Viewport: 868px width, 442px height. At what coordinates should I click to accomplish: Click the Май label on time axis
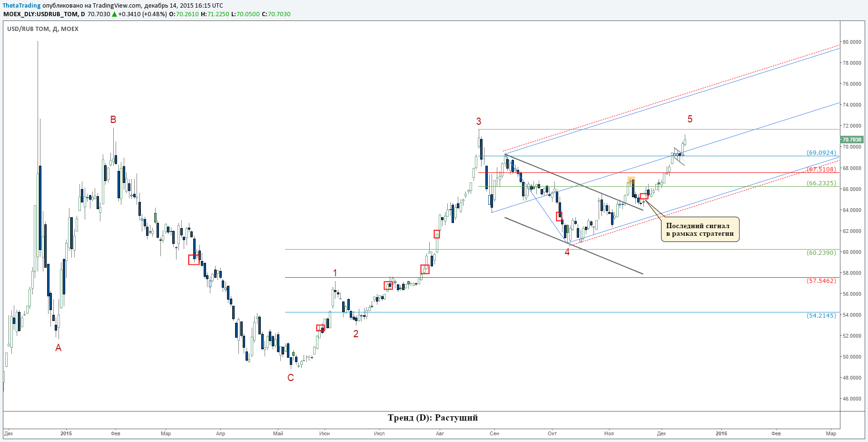click(278, 433)
